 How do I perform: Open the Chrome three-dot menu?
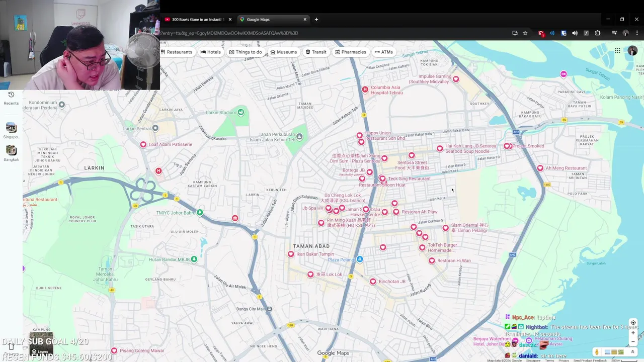(637, 33)
